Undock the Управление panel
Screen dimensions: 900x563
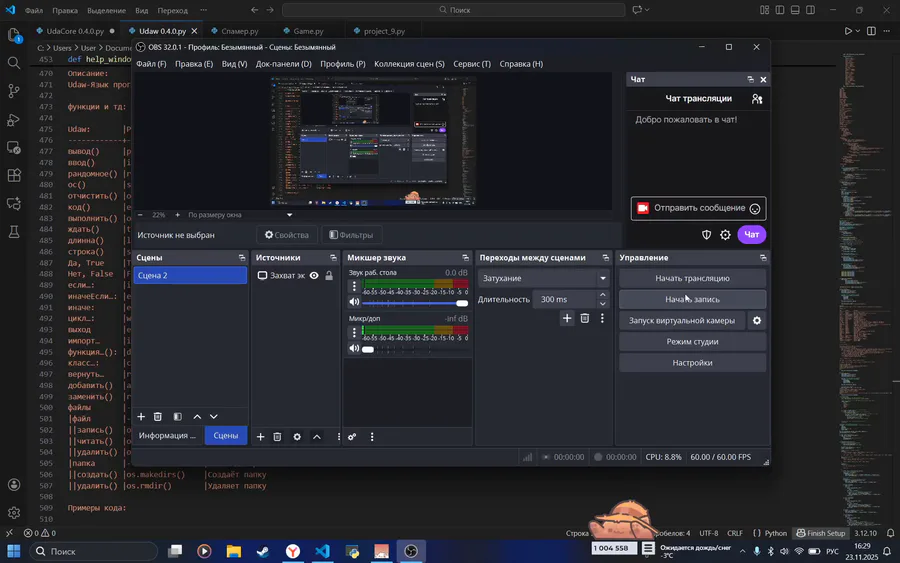tap(763, 258)
